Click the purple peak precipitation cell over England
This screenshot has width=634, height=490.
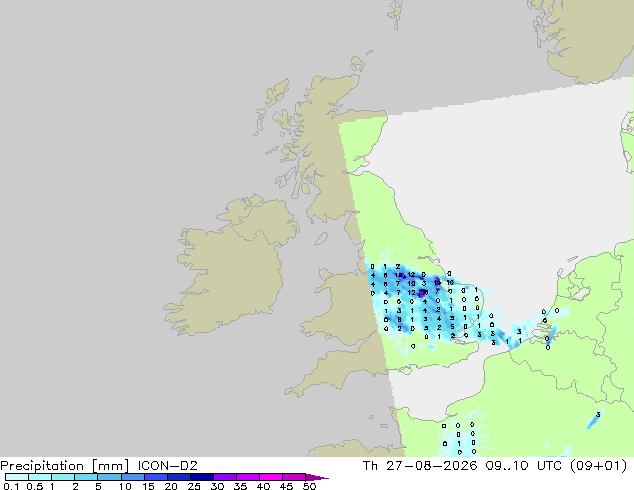pyautogui.click(x=423, y=293)
